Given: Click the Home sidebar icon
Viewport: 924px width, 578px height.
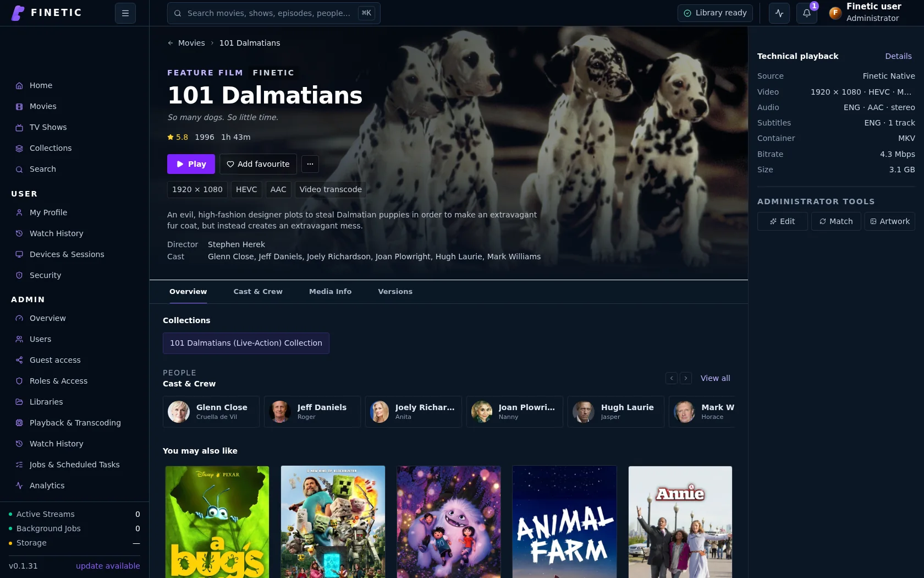Looking at the screenshot, I should [19, 85].
